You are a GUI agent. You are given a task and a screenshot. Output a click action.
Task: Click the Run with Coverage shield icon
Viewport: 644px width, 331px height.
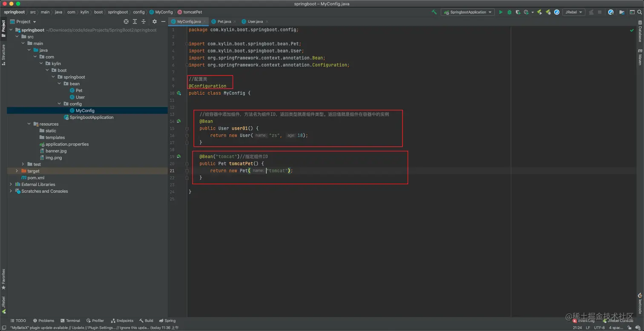pos(518,12)
